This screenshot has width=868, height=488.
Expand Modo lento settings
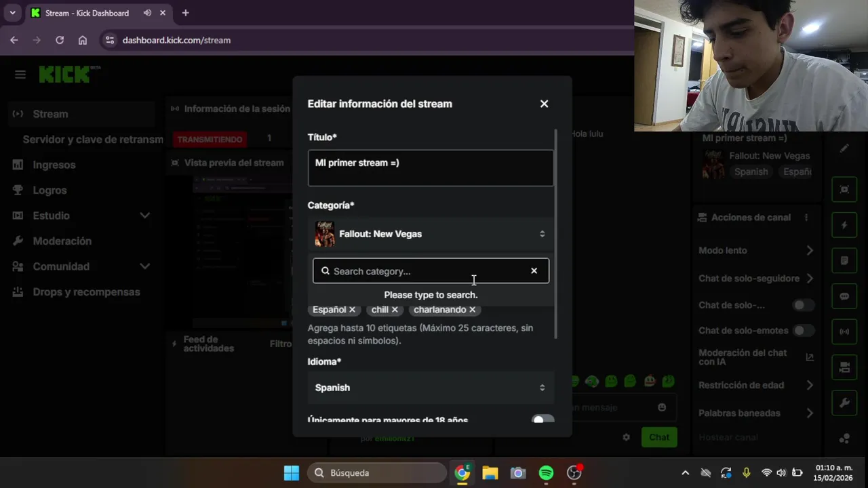(x=810, y=251)
